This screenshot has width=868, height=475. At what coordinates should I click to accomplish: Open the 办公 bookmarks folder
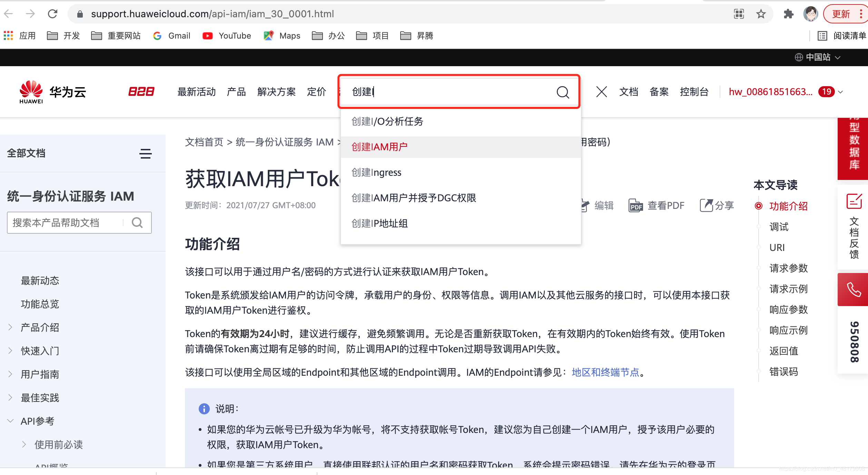pyautogui.click(x=328, y=36)
